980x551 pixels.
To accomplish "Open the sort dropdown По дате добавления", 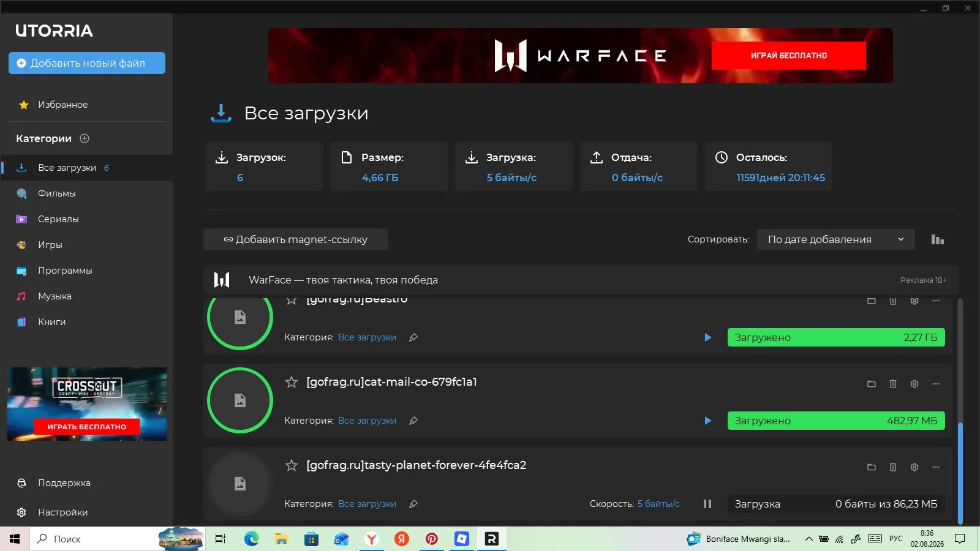I will 836,239.
